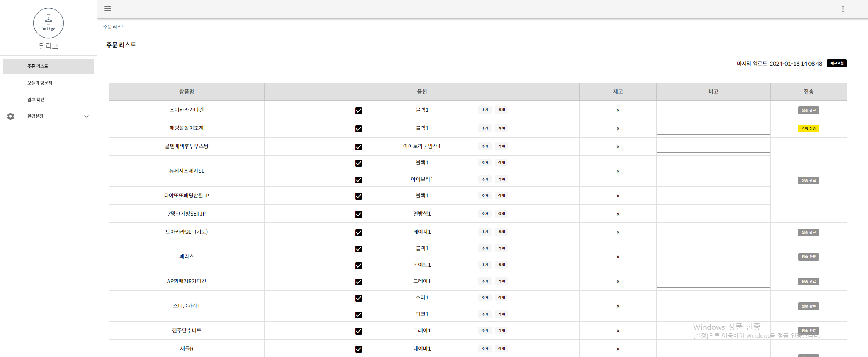
Task: Click 추가 next to 아이보리1
Action: click(x=485, y=179)
